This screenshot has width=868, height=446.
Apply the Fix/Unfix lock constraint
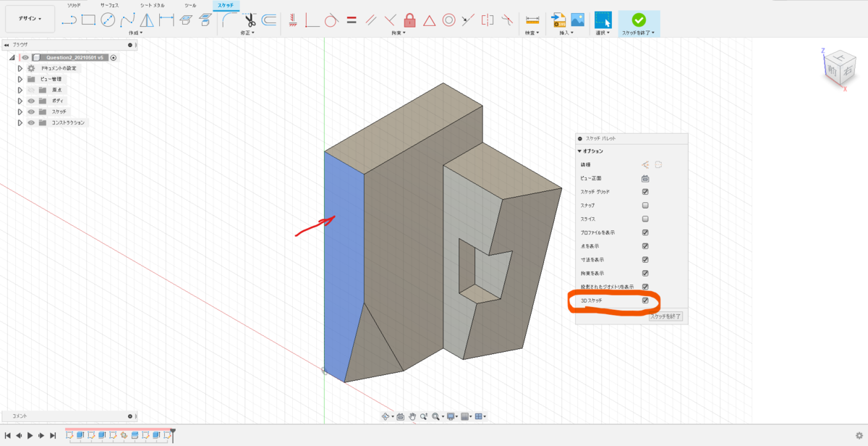[x=410, y=20]
